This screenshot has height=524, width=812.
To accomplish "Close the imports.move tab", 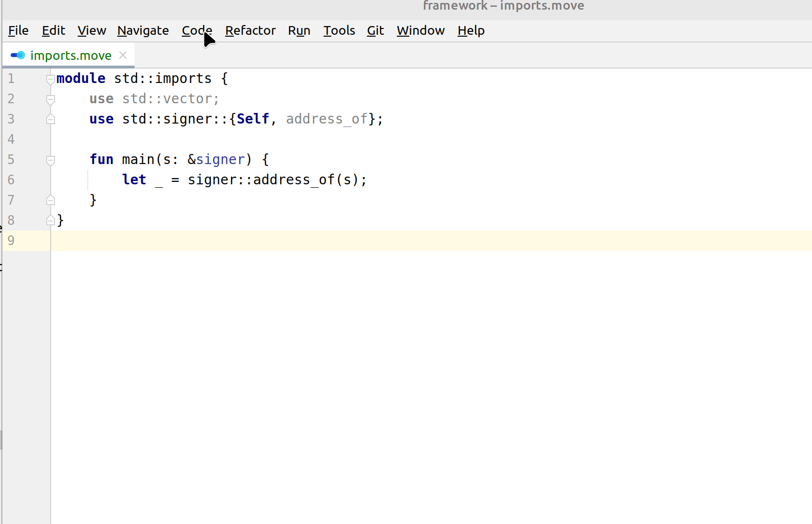I will (x=123, y=55).
